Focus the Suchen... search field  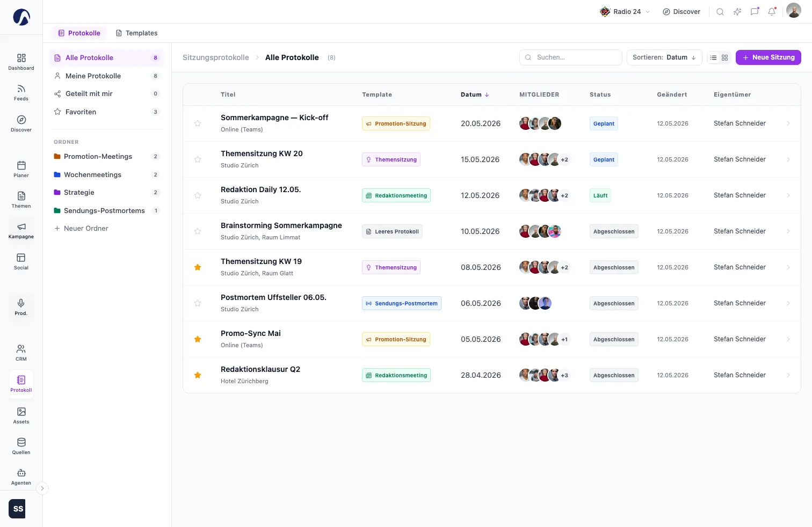point(570,57)
